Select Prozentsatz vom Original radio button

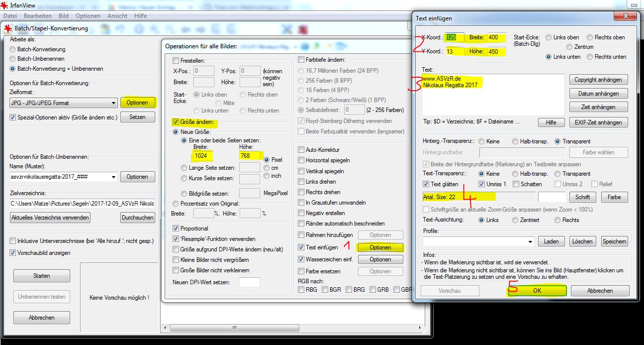[176, 204]
